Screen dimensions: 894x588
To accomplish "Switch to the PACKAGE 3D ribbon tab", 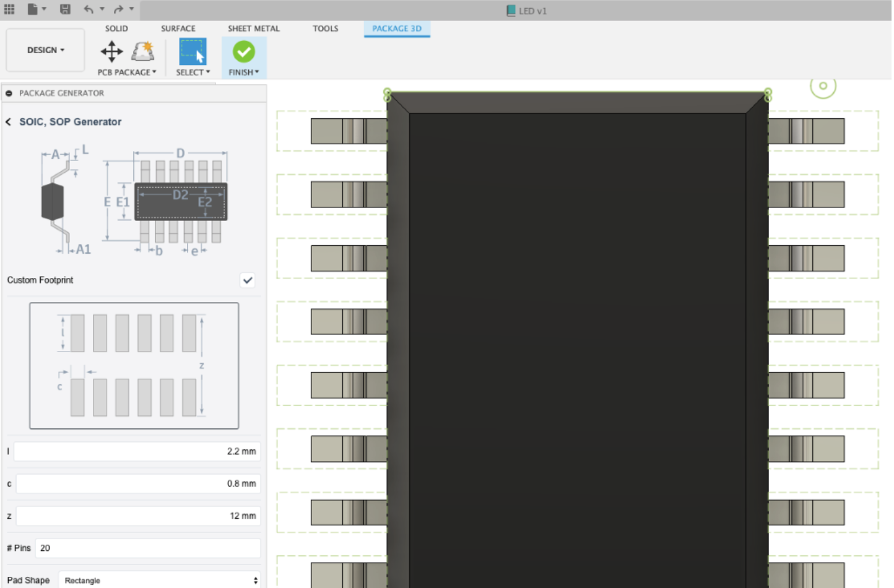I will [x=397, y=28].
